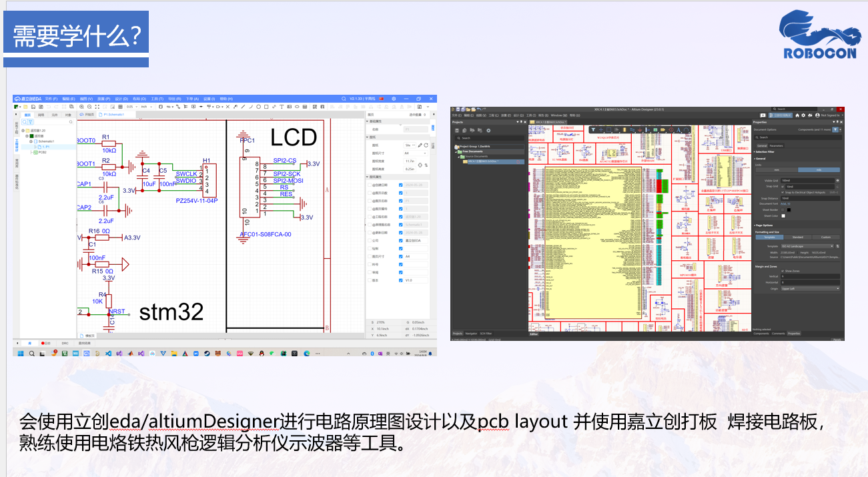Click the open-folder icon in EasyEDA toolbar
This screenshot has width=868, height=477.
[x=27, y=107]
